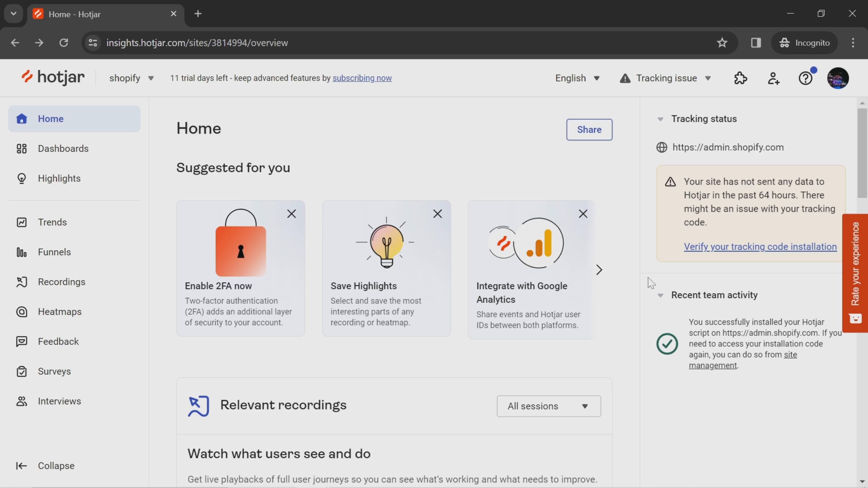Screen dimensions: 868x488
Task: Navigate to Heatmaps section
Action: coord(60,312)
